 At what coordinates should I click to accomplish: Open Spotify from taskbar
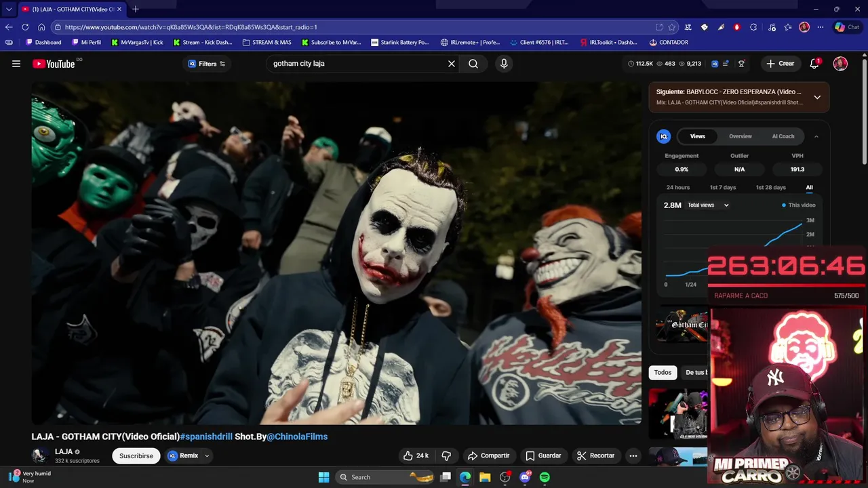(x=545, y=477)
